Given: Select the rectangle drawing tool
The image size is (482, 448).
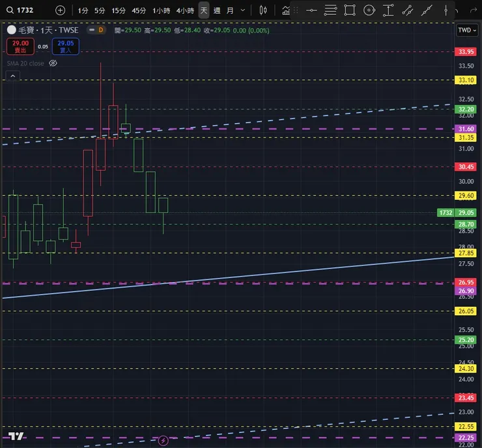Looking at the screenshot, I should coord(350,10).
